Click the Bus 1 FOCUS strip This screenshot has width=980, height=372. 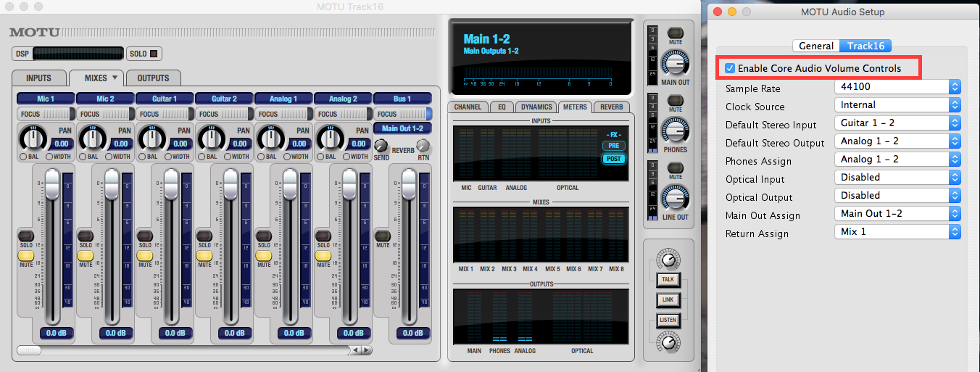tap(403, 114)
